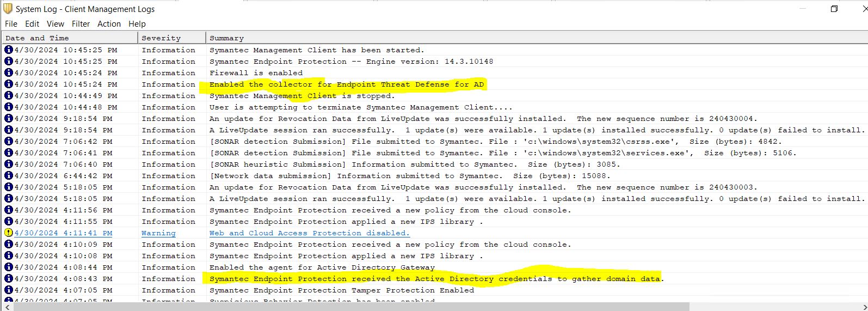Click info icon of the Network data submission row
This screenshot has width=868, height=311.
coord(8,175)
